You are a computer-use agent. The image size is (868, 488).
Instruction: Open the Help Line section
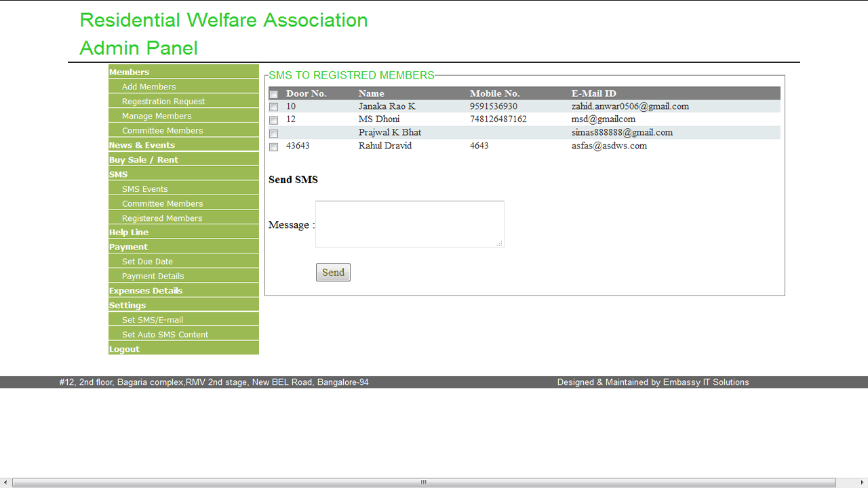pos(184,232)
